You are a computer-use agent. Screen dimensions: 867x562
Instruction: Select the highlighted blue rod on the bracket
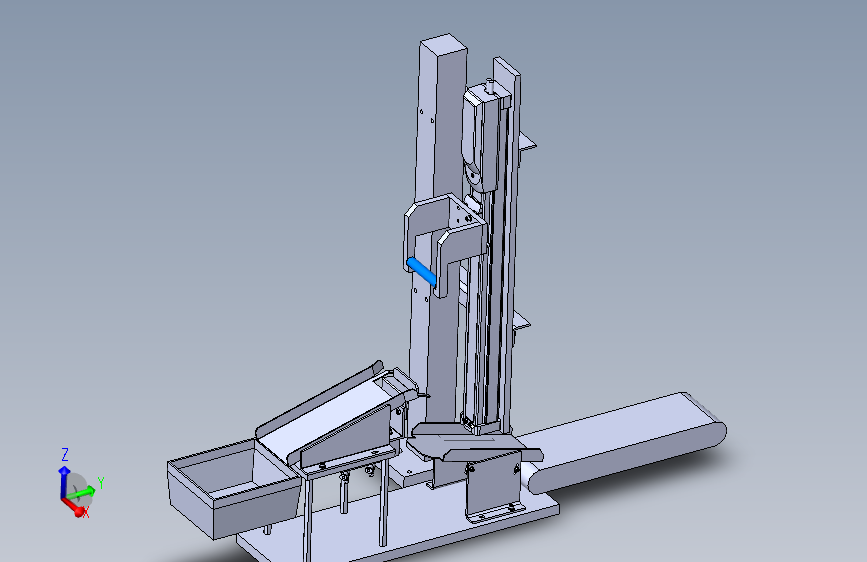tap(421, 271)
